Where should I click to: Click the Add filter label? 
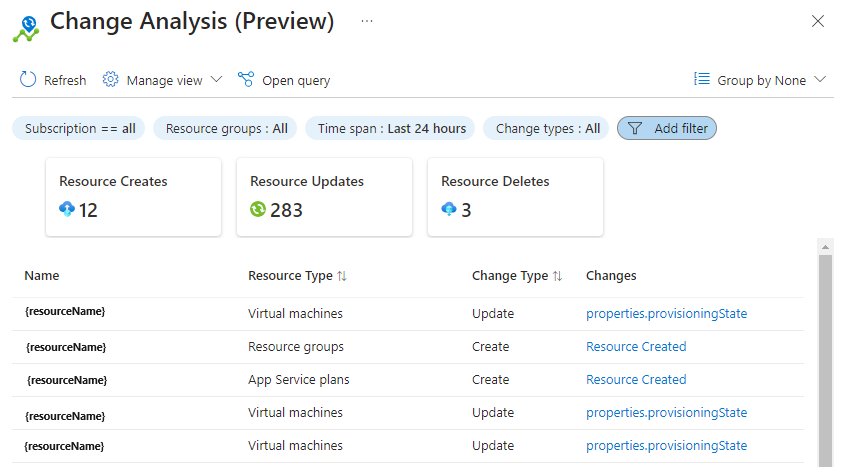(681, 129)
